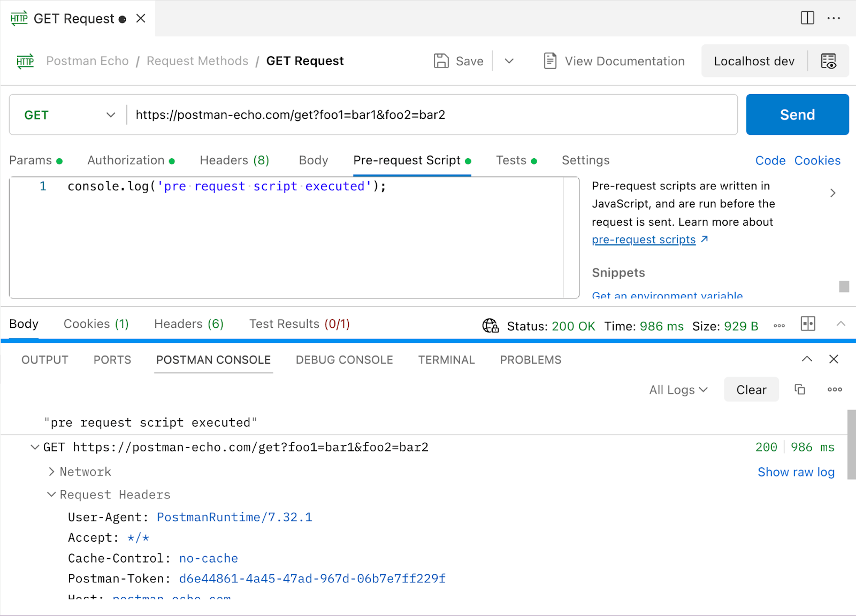The height and width of the screenshot is (616, 856).
Task: Open the PROBLEMS panel tab
Action: tap(531, 360)
